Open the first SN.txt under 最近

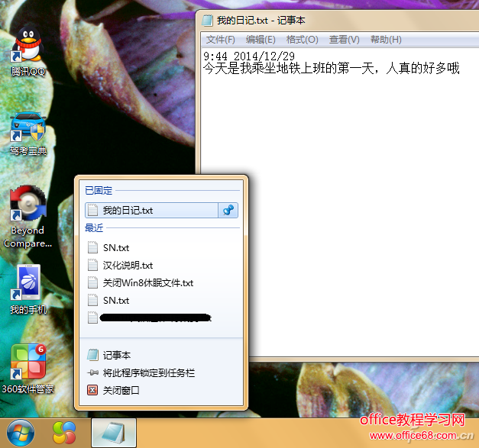[x=161, y=248]
